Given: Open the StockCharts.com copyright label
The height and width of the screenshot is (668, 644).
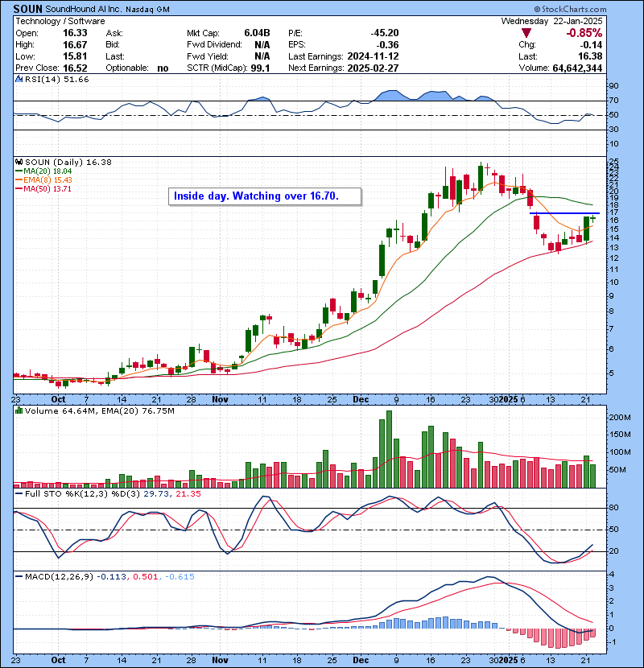Looking at the screenshot, I should point(570,9).
